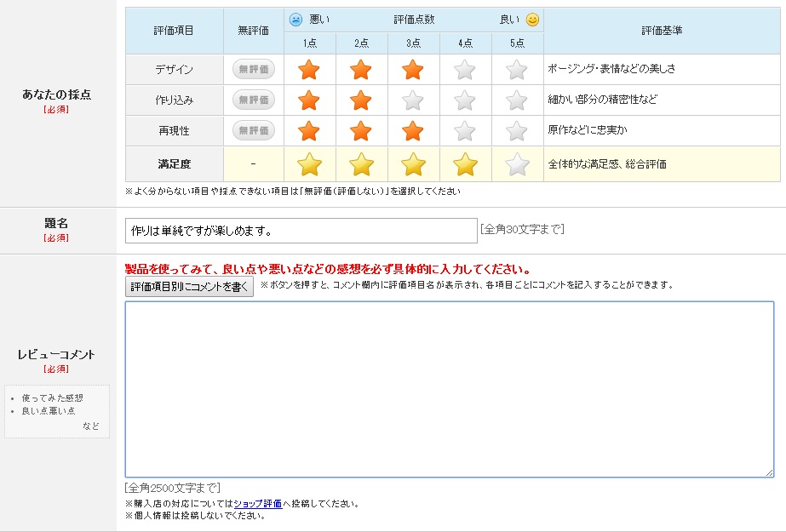Set 満足度 rating to 5点 star
The image size is (786, 532).
(x=517, y=164)
